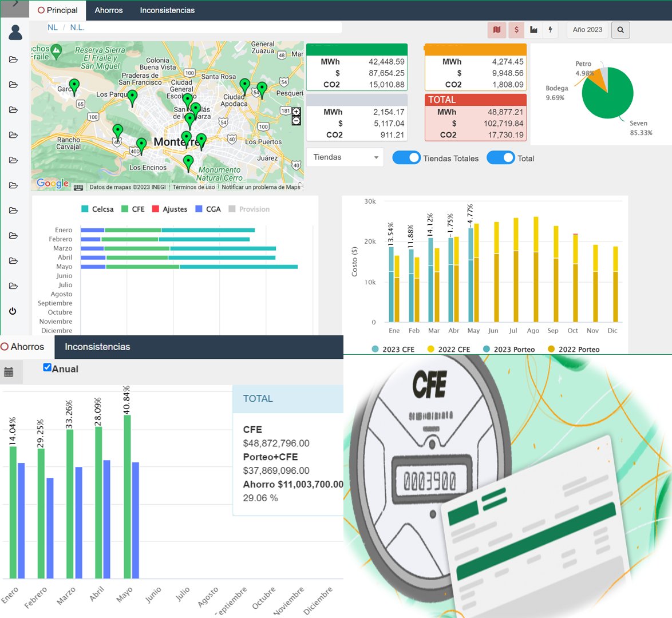Zoom in on the map with plus
This screenshot has width=672, height=618.
(x=296, y=112)
